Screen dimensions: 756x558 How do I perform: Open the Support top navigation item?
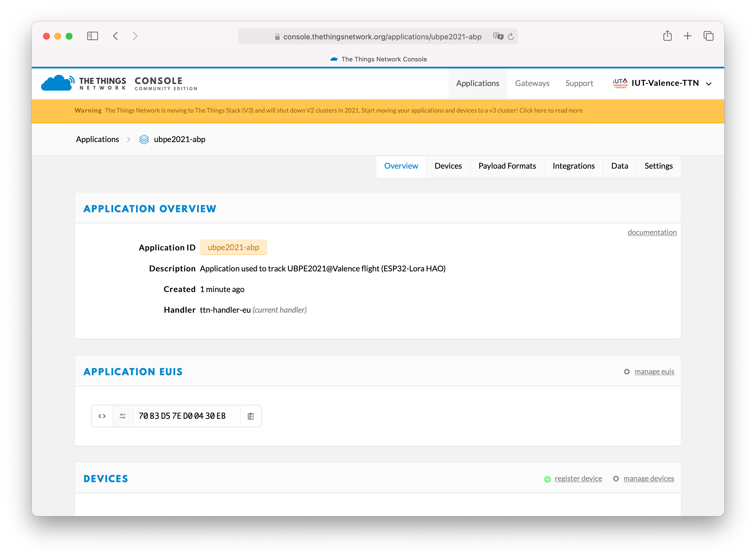579,83
